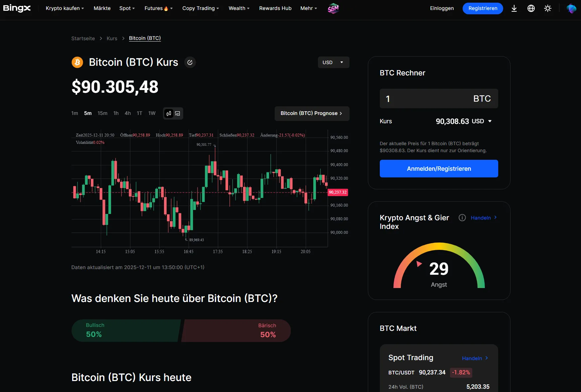Click the $90.305,48 price heading
Screen dimensions: 581x392
(115, 87)
